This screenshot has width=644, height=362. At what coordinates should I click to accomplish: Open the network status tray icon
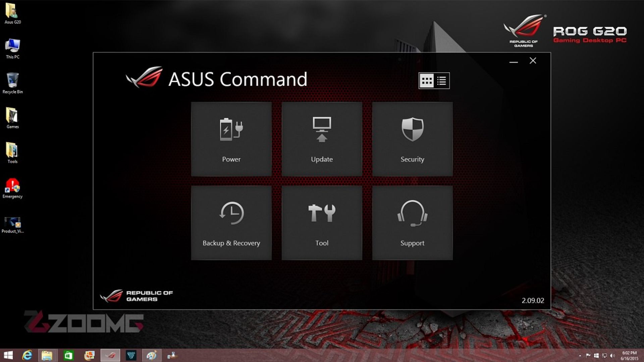click(x=604, y=356)
